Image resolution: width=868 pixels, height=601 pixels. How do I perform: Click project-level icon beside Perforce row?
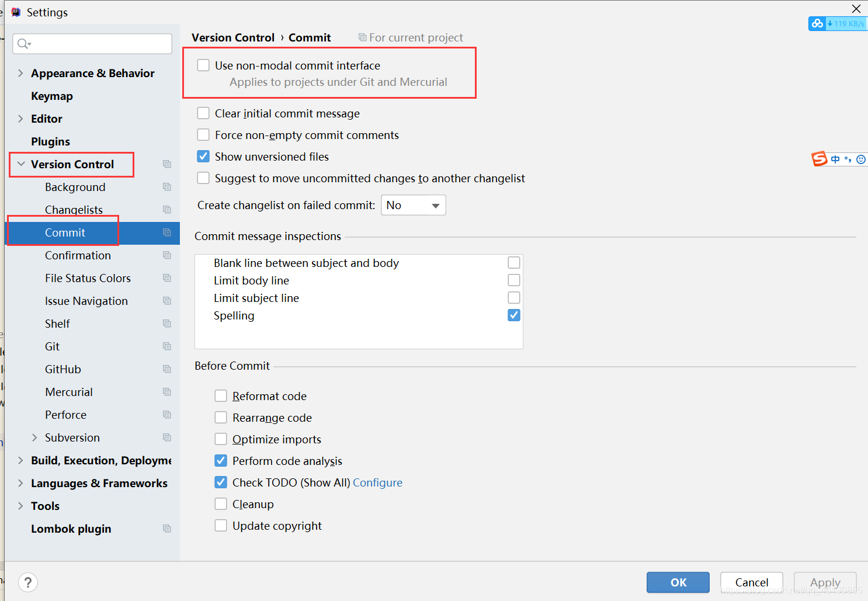(167, 415)
